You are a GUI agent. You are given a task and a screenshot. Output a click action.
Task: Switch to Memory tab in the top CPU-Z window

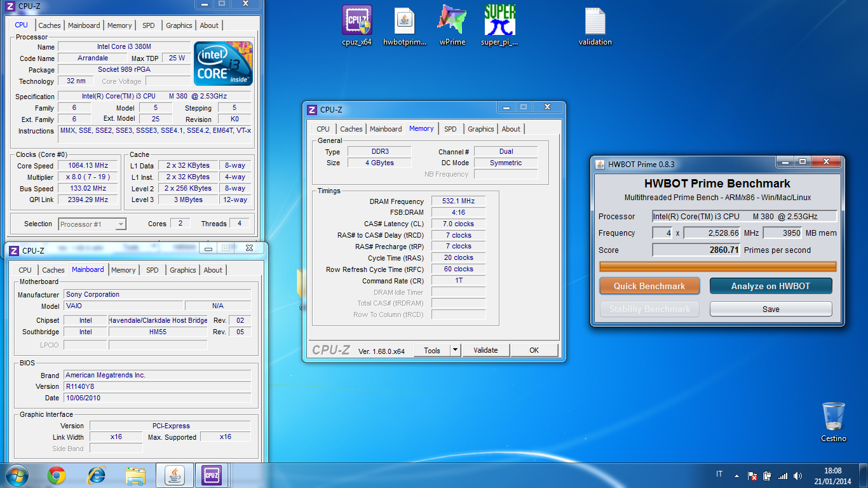point(119,25)
